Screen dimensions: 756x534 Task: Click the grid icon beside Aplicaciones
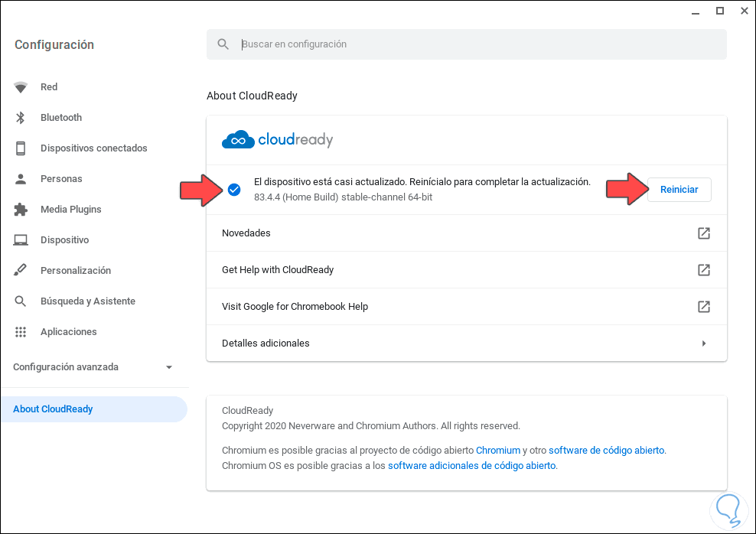tap(21, 332)
